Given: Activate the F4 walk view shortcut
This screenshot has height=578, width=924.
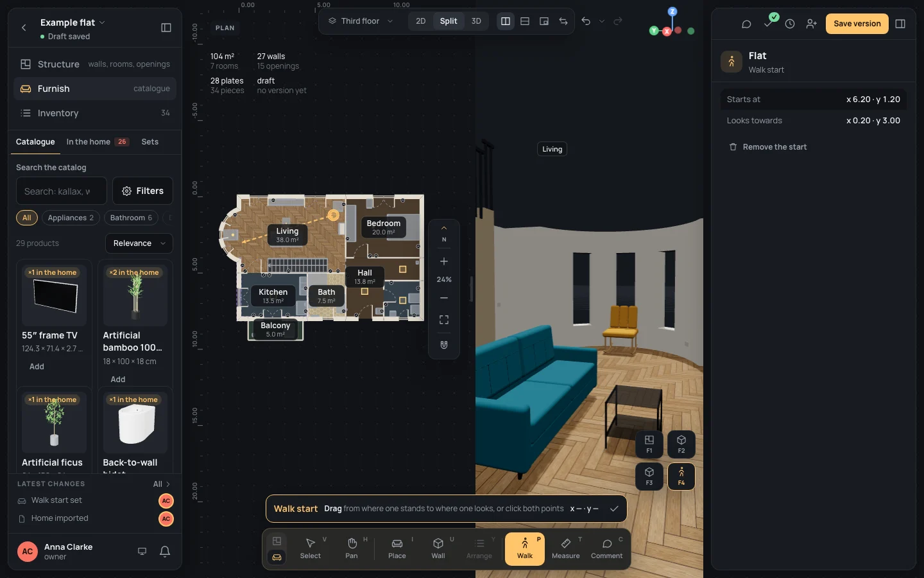Looking at the screenshot, I should pyautogui.click(x=681, y=477).
